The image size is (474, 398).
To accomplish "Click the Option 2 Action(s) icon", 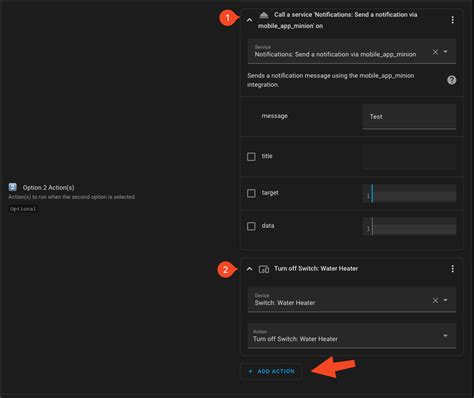I will [13, 187].
